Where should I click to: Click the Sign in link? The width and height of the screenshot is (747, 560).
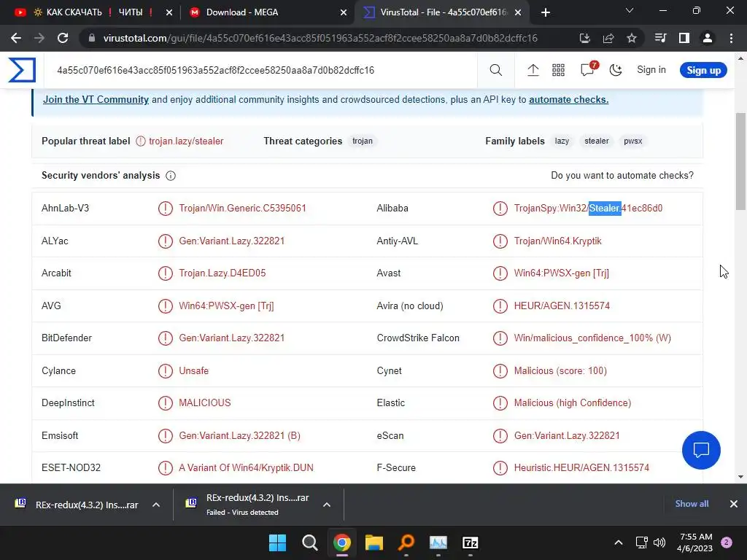point(651,70)
